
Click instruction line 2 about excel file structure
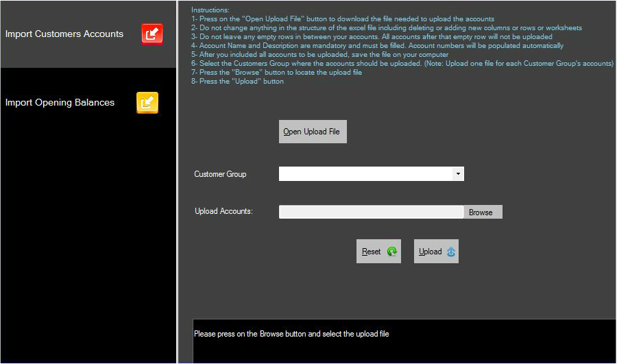(387, 28)
